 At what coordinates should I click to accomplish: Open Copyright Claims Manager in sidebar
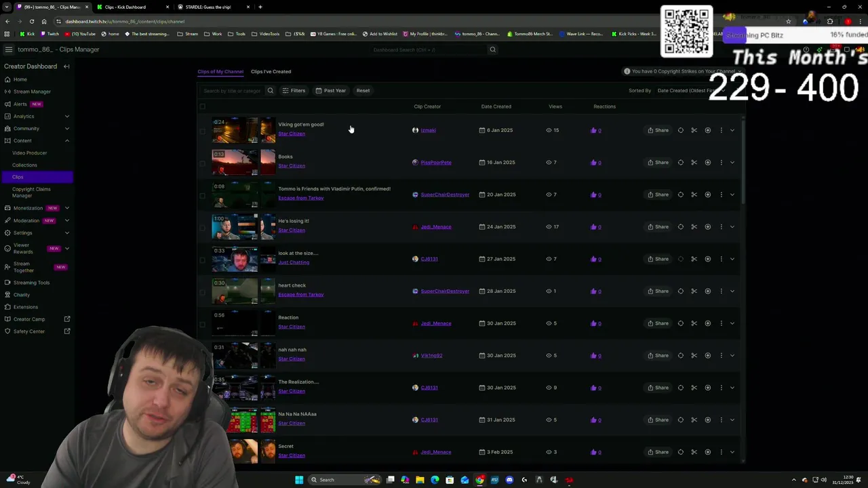(31, 192)
